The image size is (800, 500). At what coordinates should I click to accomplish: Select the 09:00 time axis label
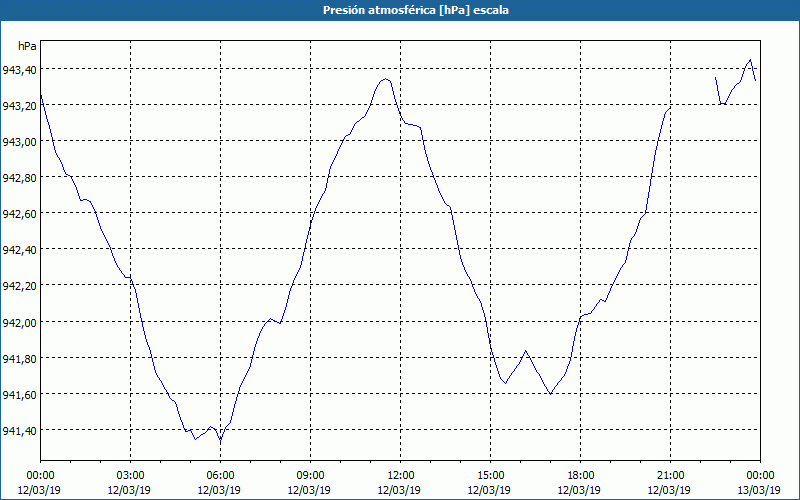pyautogui.click(x=310, y=476)
